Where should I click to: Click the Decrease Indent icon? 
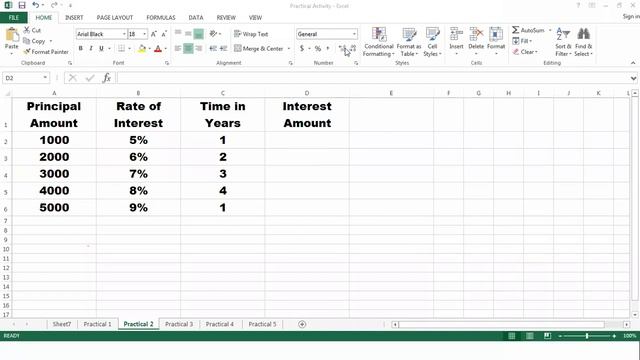pos(213,49)
